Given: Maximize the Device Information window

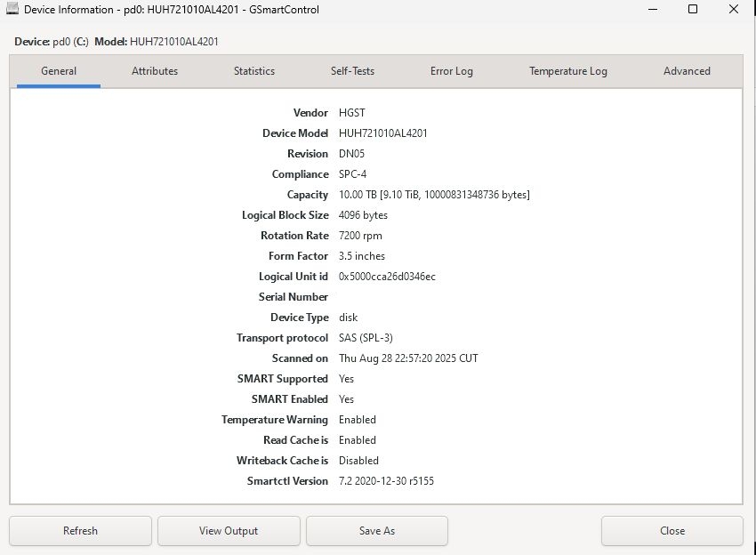Looking at the screenshot, I should tap(693, 9).
